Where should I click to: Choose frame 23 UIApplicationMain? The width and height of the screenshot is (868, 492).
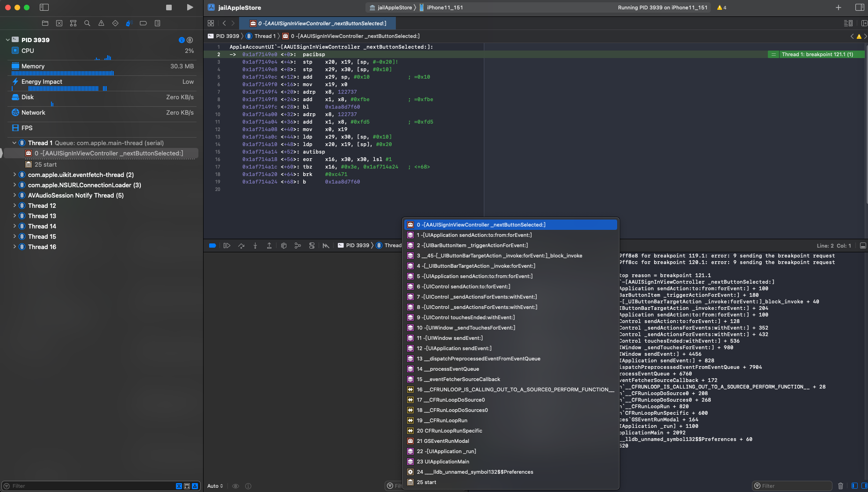[511, 462]
